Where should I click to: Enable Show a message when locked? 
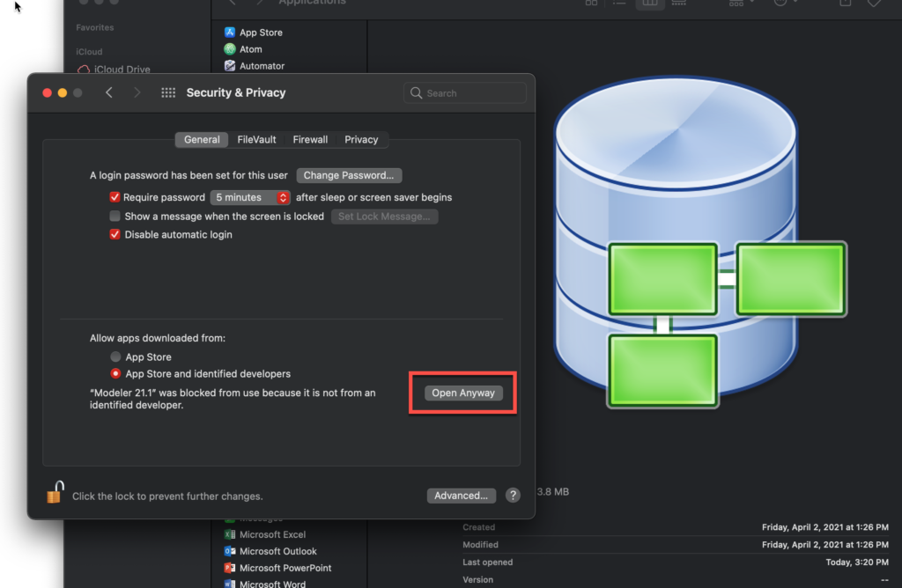(115, 217)
